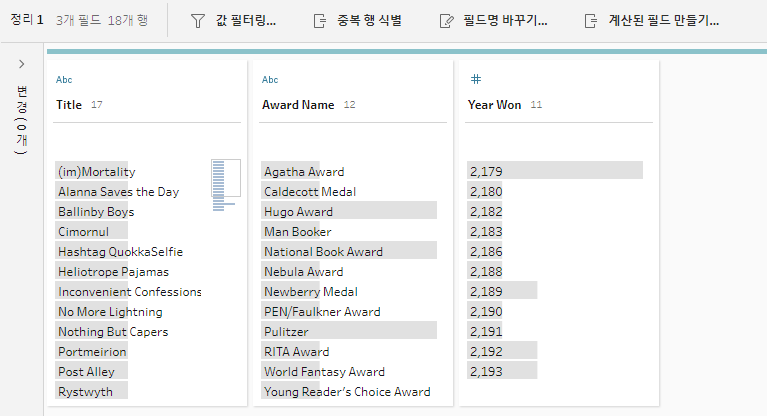Choose 중복 행 식별

pyautogui.click(x=369, y=21)
